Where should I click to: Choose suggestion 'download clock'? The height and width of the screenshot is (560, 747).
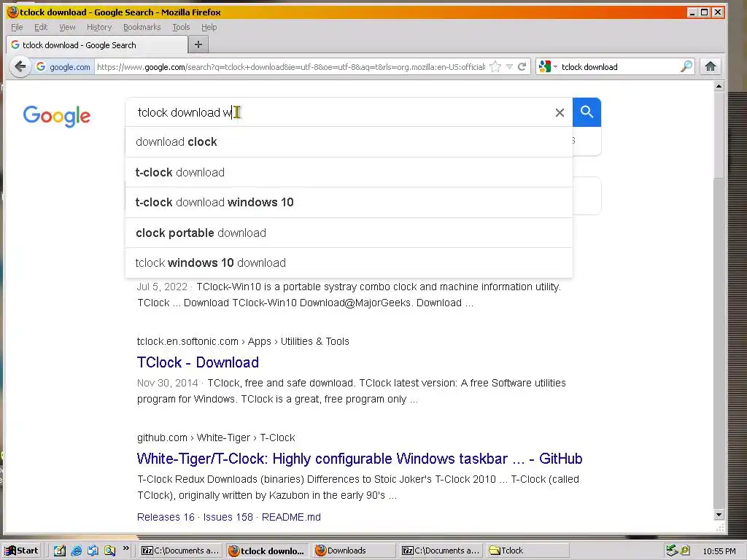pos(349,142)
